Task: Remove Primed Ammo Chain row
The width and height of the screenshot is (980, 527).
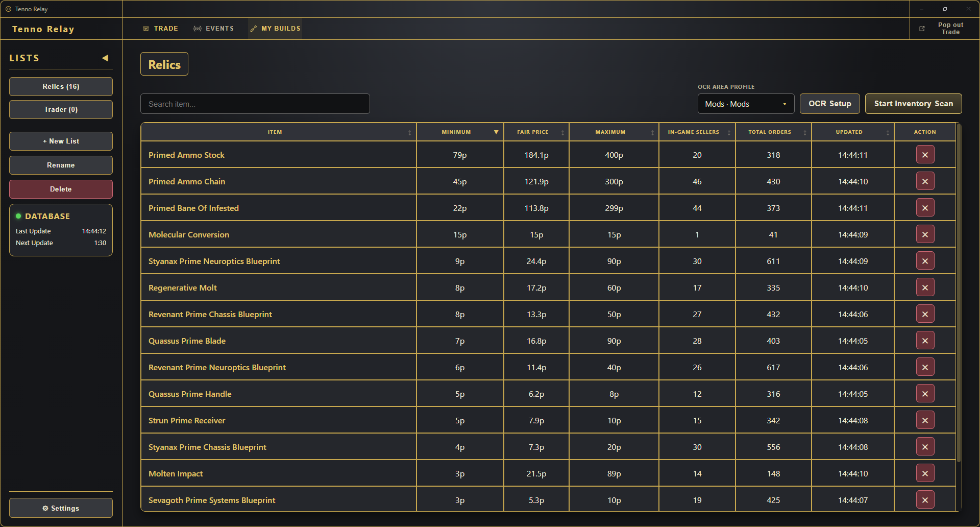Action: (x=925, y=181)
